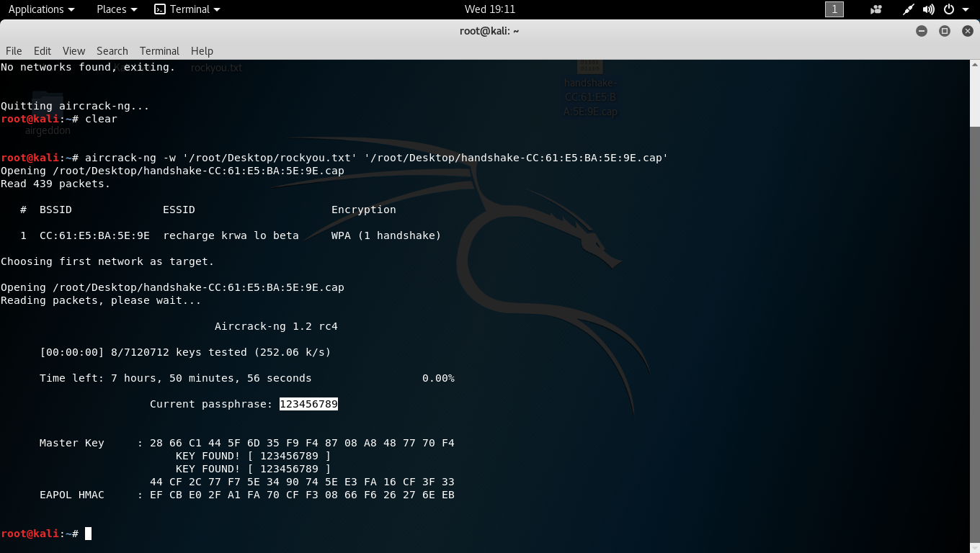The width and height of the screenshot is (980, 553).
Task: Click the "root@kali: ~" window title
Action: (489, 31)
